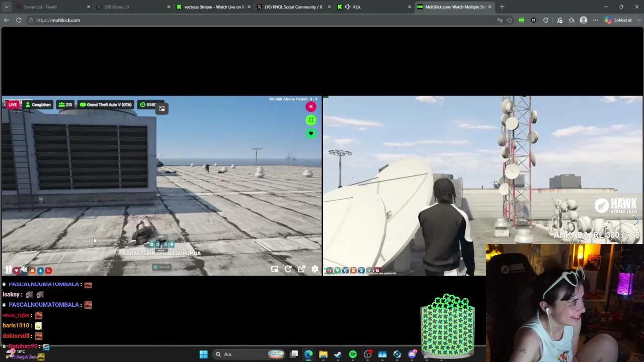Open Task View on the taskbar

(x=294, y=354)
